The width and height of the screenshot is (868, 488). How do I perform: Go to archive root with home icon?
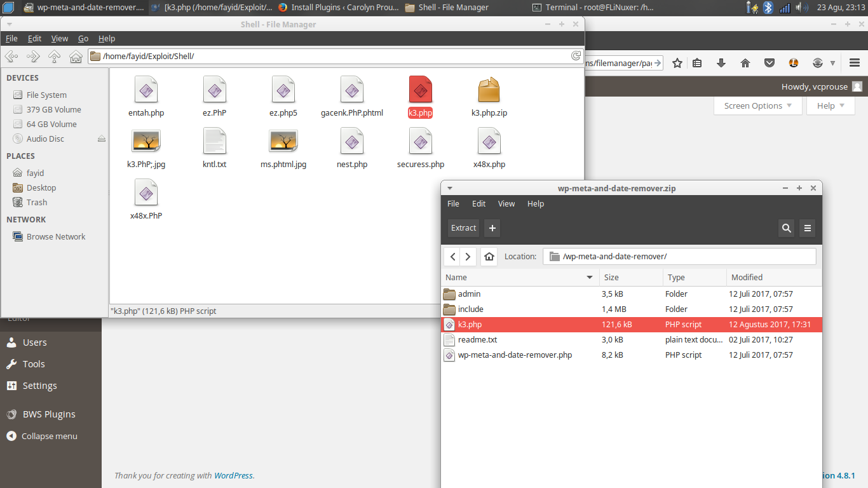489,257
